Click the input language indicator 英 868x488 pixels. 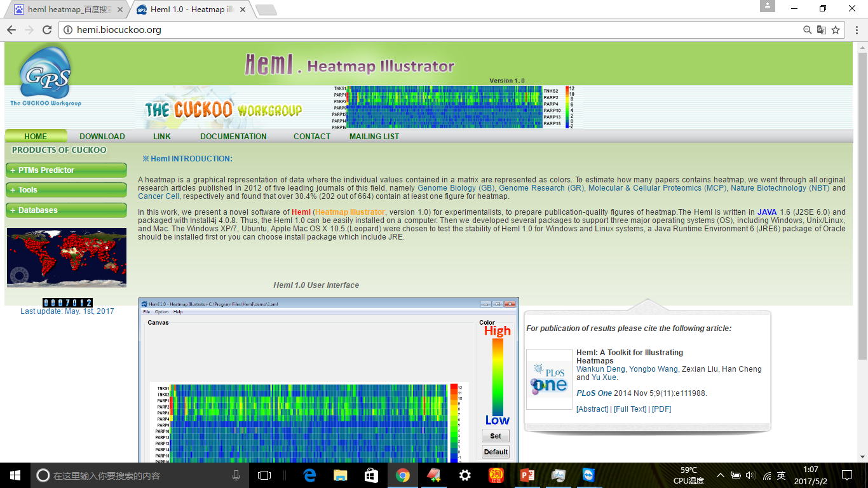[x=782, y=475]
